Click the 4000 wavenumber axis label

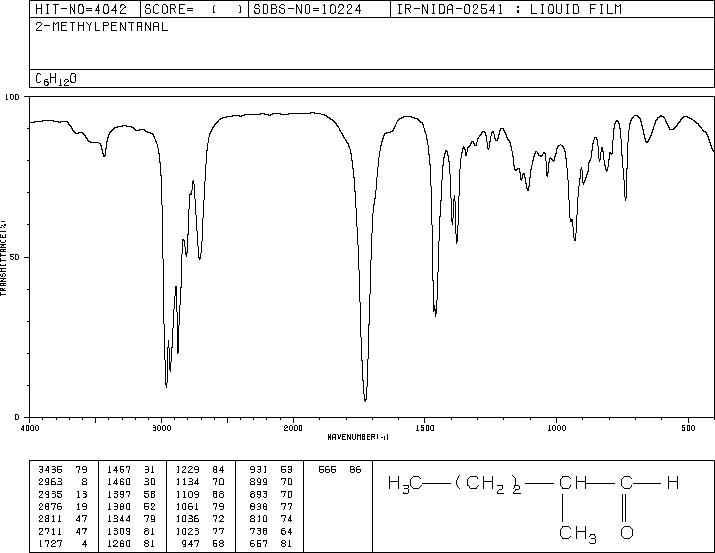click(x=30, y=428)
